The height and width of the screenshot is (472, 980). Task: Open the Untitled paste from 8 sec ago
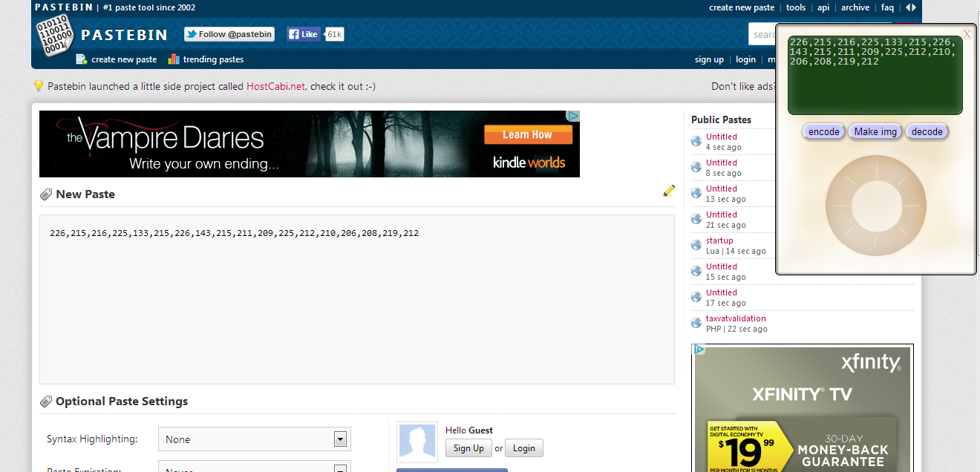click(722, 163)
